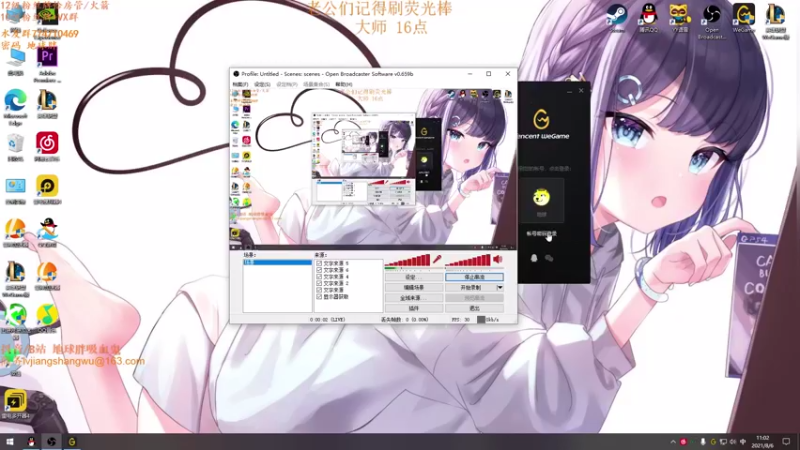The width and height of the screenshot is (800, 450).
Task: Mute the microphone icon in OBS
Action: coord(437,260)
